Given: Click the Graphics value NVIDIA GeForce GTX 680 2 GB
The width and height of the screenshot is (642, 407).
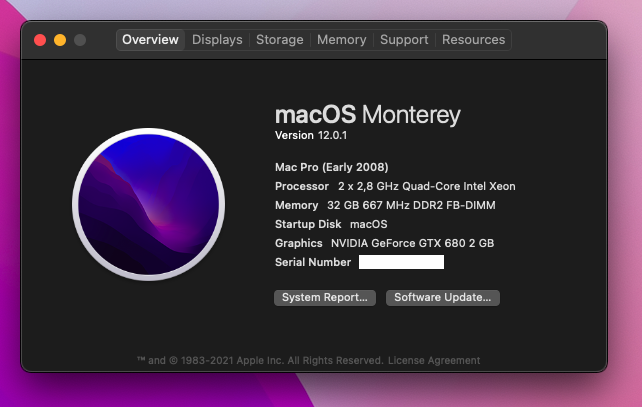Looking at the screenshot, I should coord(412,243).
